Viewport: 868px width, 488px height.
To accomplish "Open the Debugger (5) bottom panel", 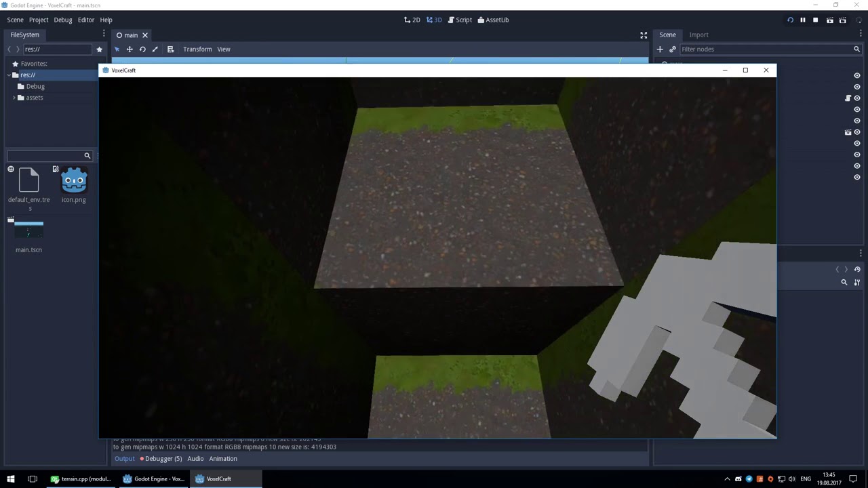I will pos(161,459).
